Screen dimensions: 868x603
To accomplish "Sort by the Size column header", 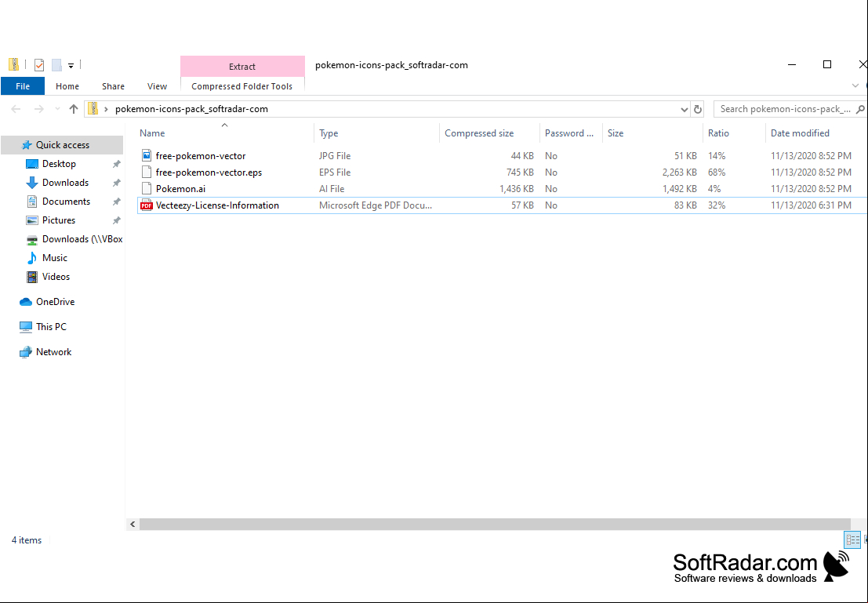I will click(652, 133).
